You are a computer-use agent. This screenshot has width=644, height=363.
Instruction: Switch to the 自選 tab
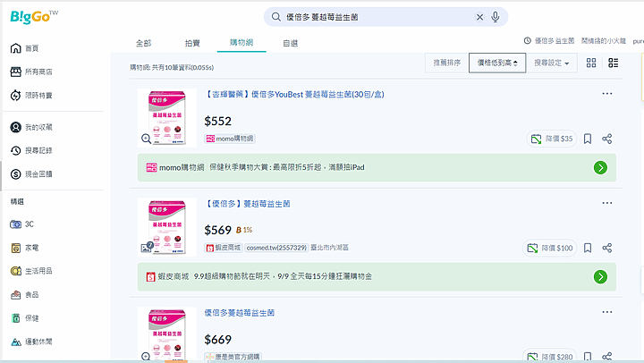(291, 43)
